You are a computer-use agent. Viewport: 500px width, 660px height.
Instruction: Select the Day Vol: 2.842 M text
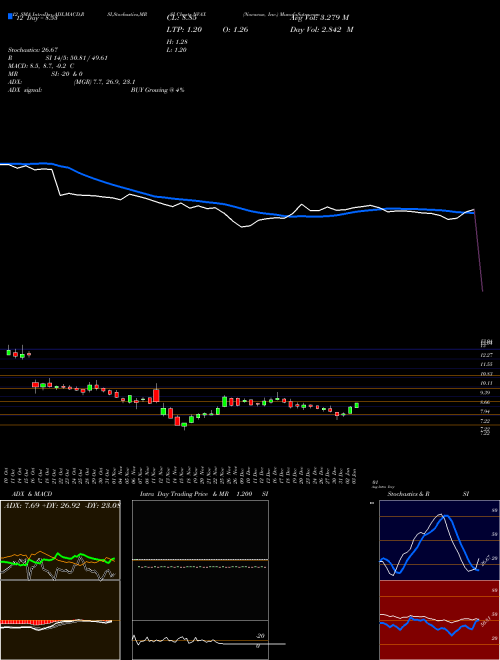tap(321, 29)
